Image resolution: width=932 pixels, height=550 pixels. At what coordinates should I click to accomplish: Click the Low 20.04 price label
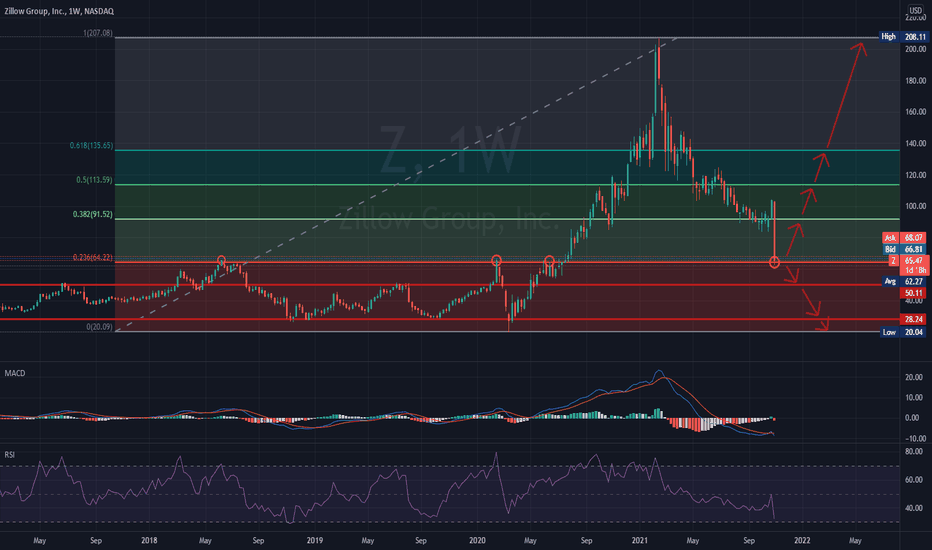[904, 332]
